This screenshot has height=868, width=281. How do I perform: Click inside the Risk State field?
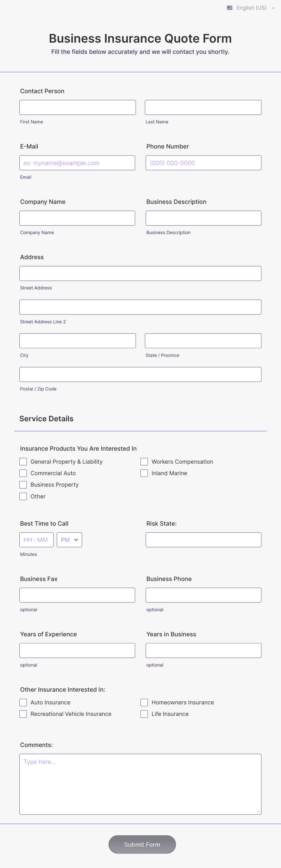pyautogui.click(x=203, y=540)
